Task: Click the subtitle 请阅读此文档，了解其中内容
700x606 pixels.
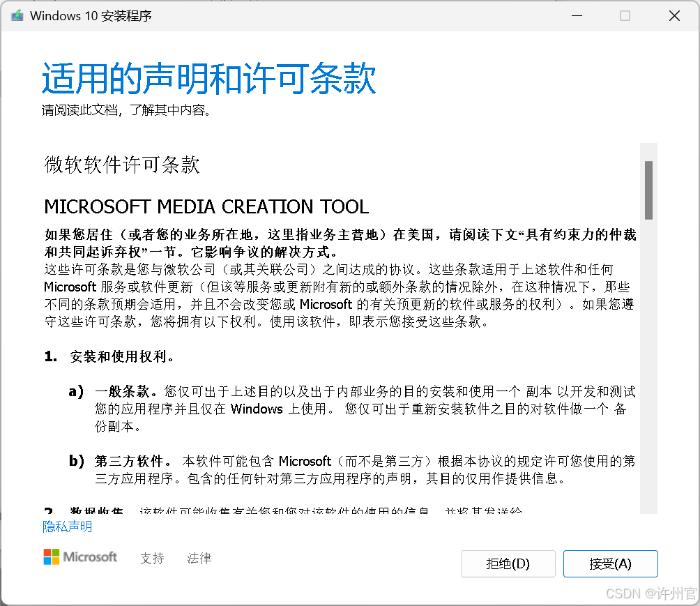Action: pos(126,110)
